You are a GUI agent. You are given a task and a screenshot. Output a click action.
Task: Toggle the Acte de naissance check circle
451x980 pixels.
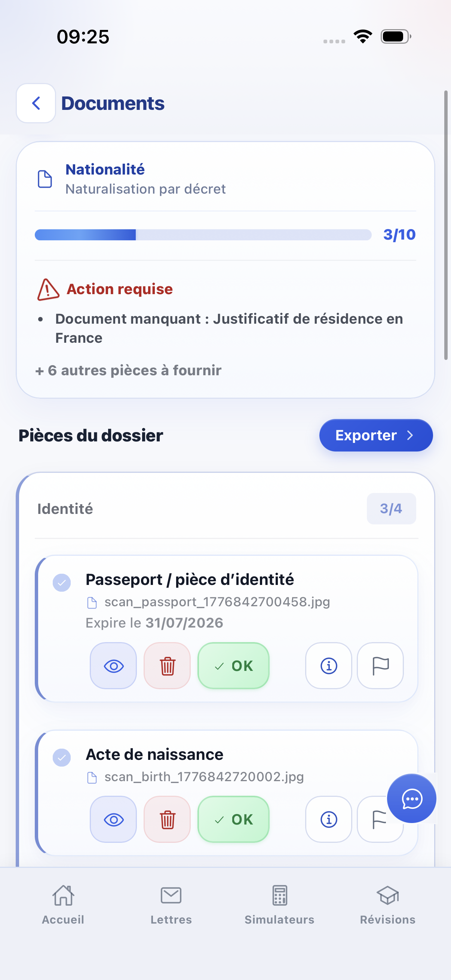[x=62, y=758]
